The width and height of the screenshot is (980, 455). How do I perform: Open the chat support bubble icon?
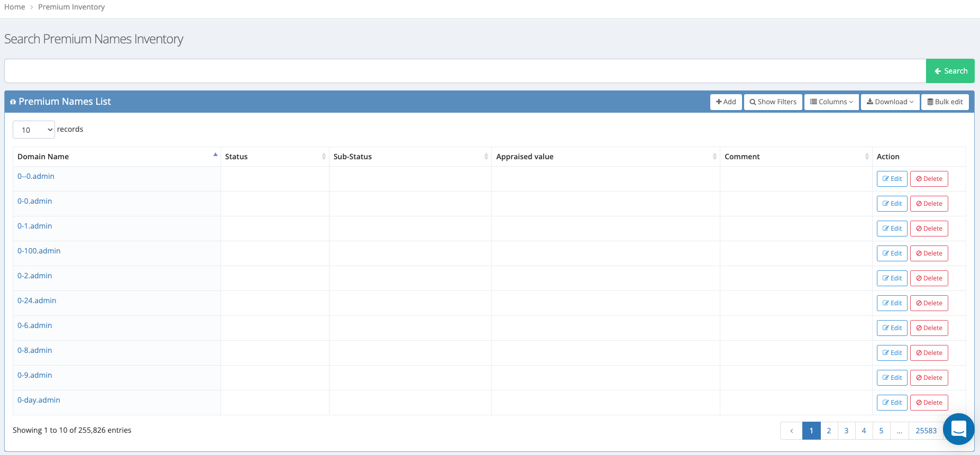click(x=958, y=429)
